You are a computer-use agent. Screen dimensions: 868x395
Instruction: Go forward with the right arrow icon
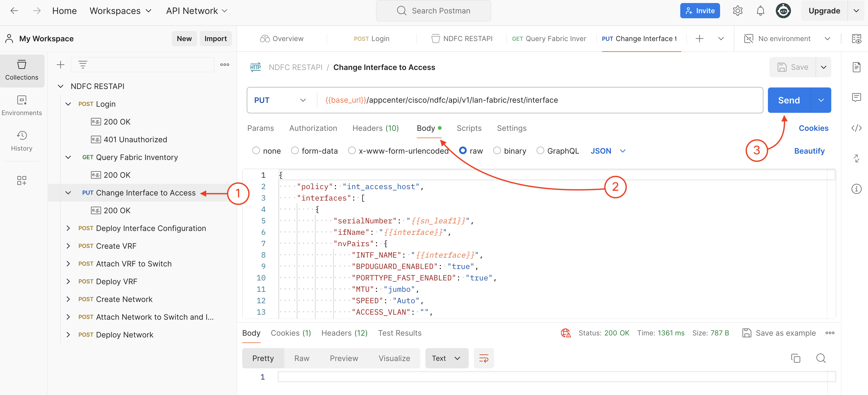click(x=37, y=11)
